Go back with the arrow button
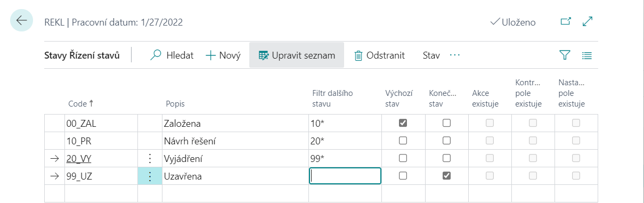Screen dimensions: 644x203 pos(22,20)
